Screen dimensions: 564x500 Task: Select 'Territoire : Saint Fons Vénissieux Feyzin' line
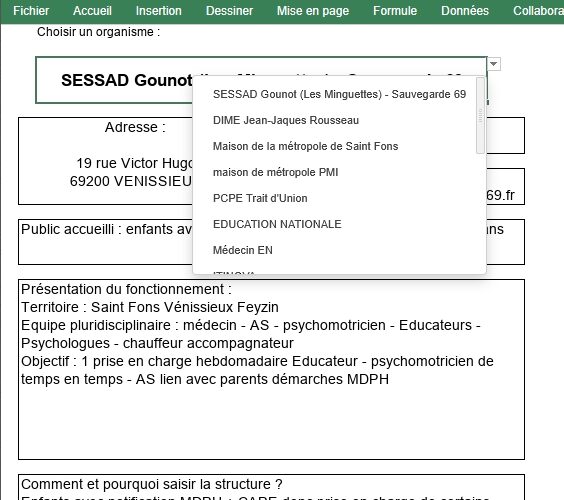point(150,307)
